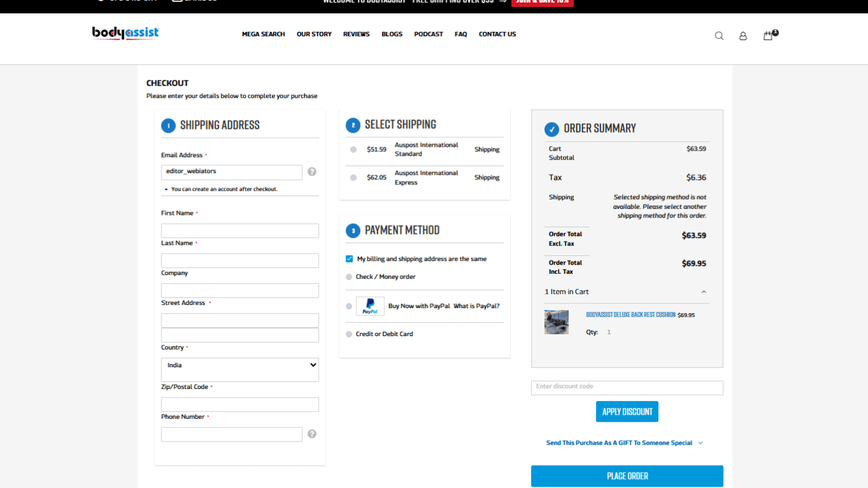The width and height of the screenshot is (868, 488).
Task: Click the Bodyassist logo
Action: pos(125,33)
